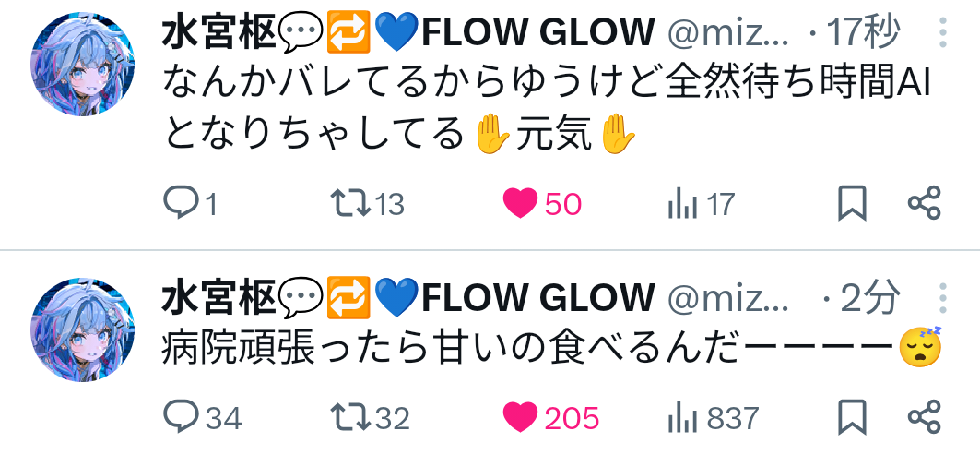Retweet the tweet with 13 retweets

pos(368,204)
